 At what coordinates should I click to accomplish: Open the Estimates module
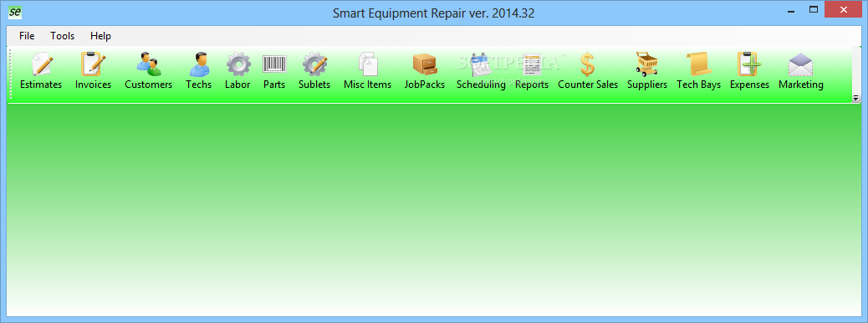pyautogui.click(x=41, y=71)
